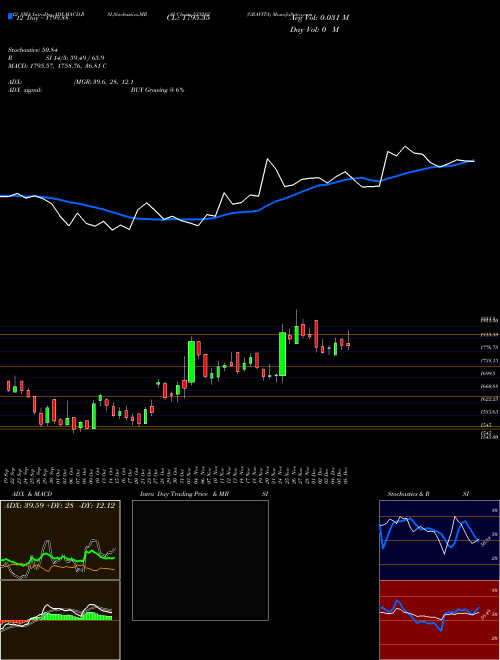This screenshot has width=500, height=660.
Task: Click the 'ADX: 39.59 +DY: 28 -DY: 12.12' header
Action: point(59,505)
